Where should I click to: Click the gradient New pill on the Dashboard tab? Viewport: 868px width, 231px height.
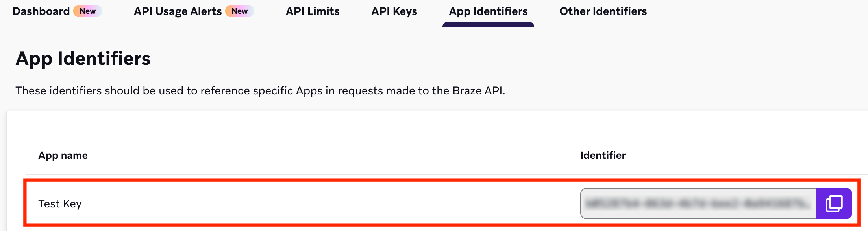tap(87, 11)
